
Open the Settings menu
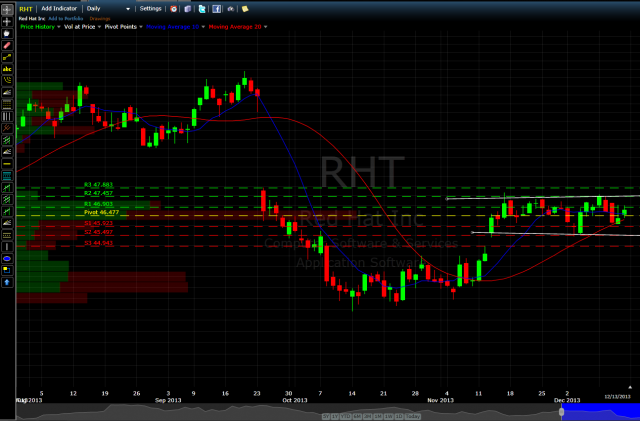(x=150, y=9)
